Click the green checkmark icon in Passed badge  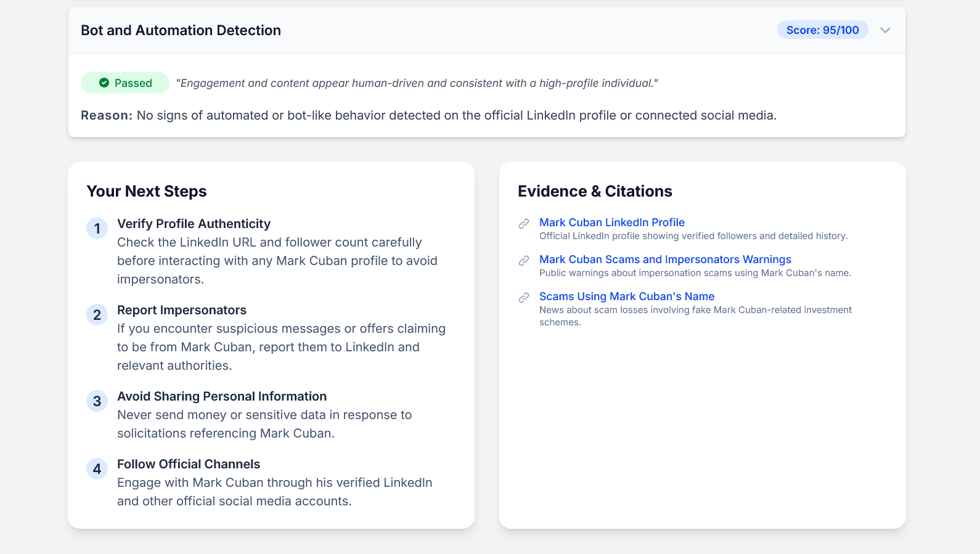click(x=104, y=83)
